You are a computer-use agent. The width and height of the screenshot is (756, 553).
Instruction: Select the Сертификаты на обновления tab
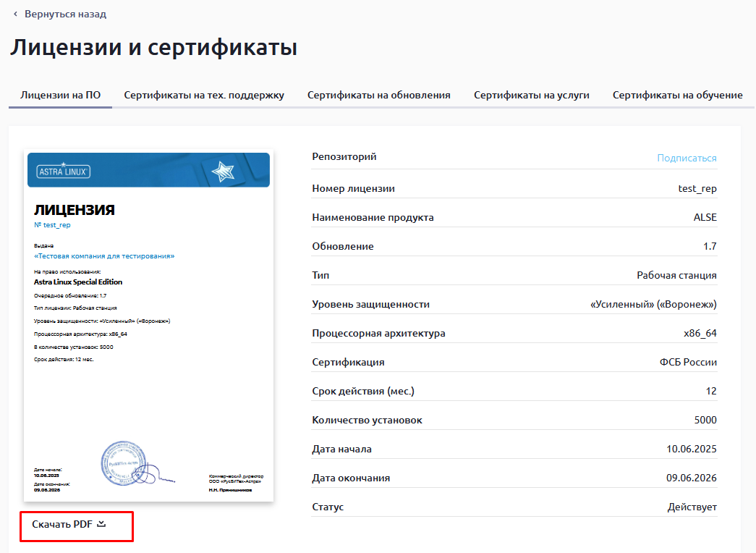pyautogui.click(x=378, y=95)
